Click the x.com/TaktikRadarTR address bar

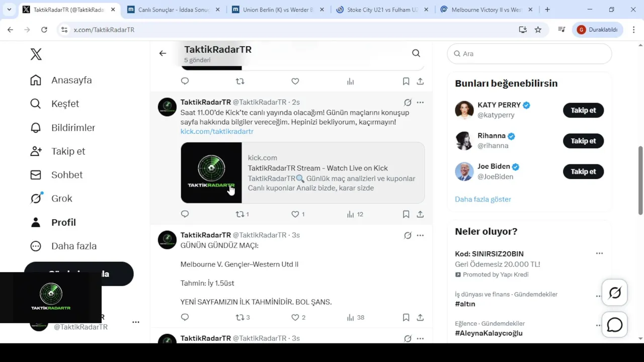pos(292,30)
